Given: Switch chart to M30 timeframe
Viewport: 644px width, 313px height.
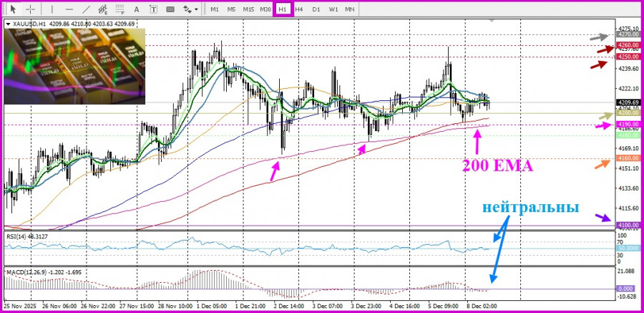Looking at the screenshot, I should 265,9.
